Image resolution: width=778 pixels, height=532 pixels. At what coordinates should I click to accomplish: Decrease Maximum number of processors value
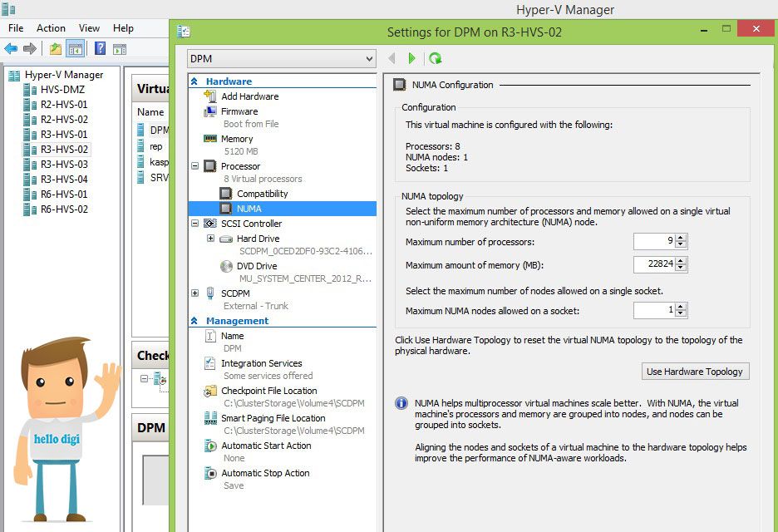point(682,245)
